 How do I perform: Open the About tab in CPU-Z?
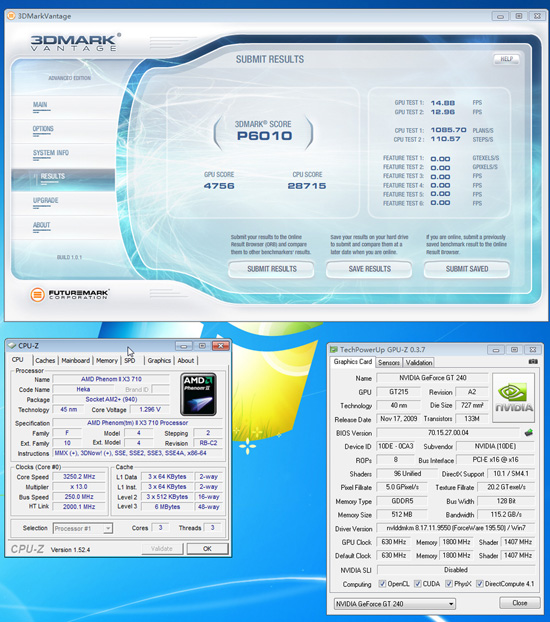(186, 360)
